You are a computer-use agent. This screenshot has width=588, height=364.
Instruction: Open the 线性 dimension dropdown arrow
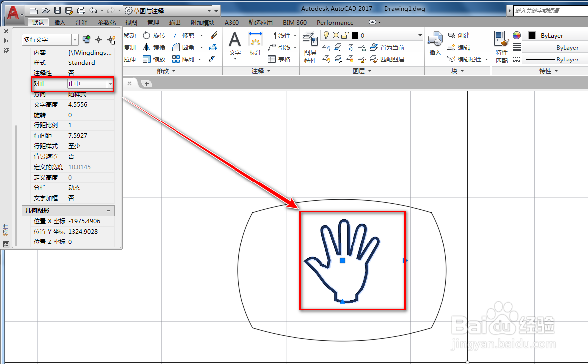click(295, 35)
